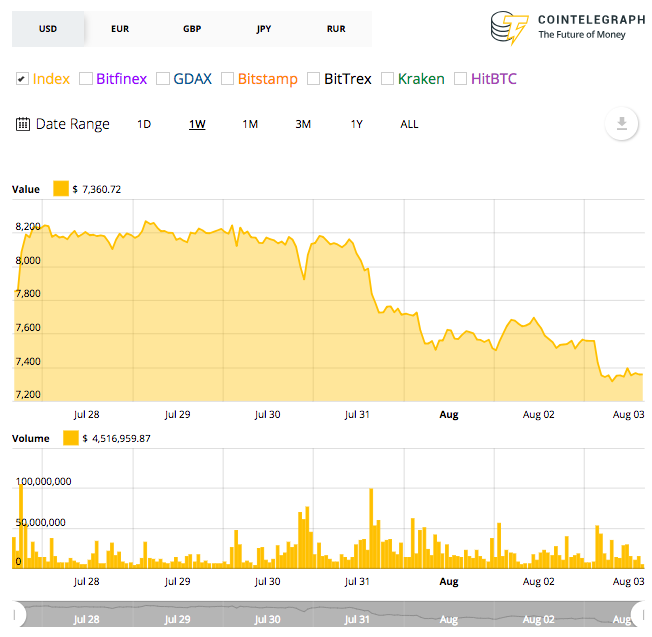Click the Jul 31 label under price chart

point(357,415)
